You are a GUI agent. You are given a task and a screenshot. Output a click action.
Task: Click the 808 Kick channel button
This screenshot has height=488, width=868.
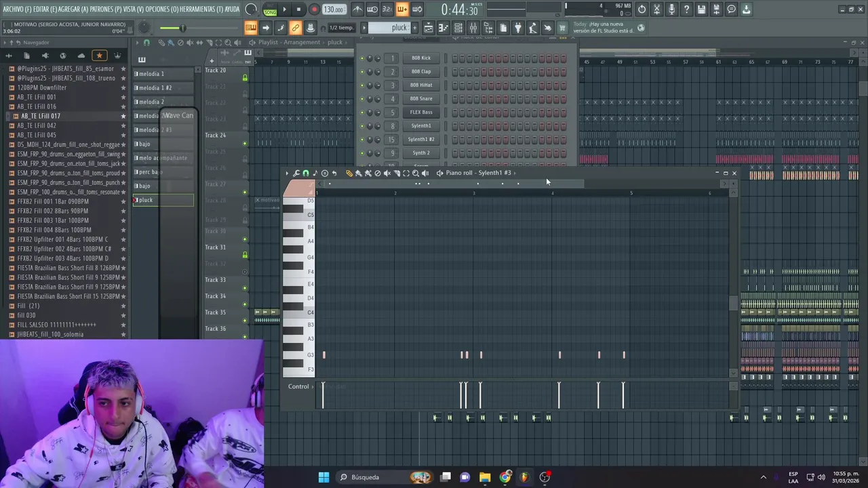(421, 58)
